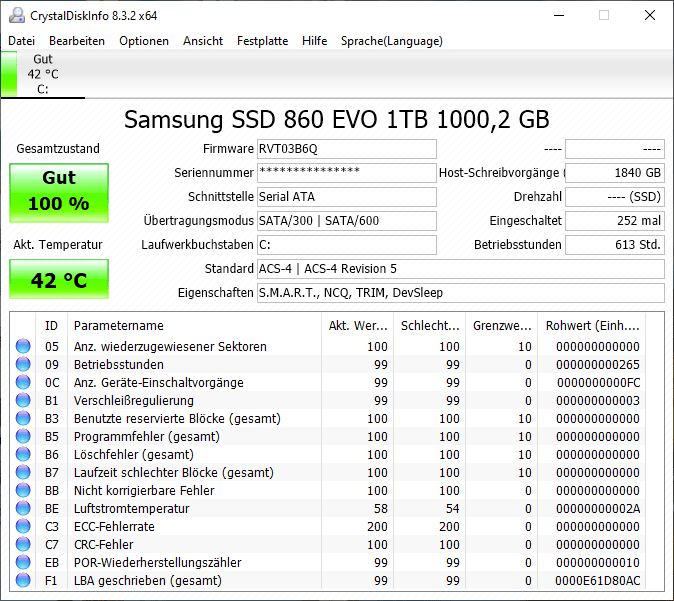Open the Ansicht menu
Screen dimensions: 674x601
point(203,41)
